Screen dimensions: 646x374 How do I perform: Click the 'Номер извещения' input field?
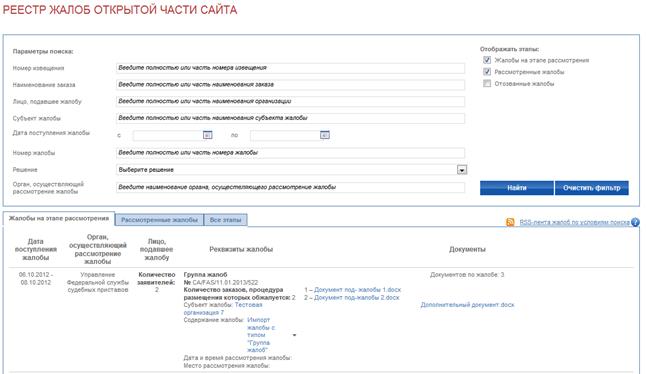pyautogui.click(x=290, y=68)
